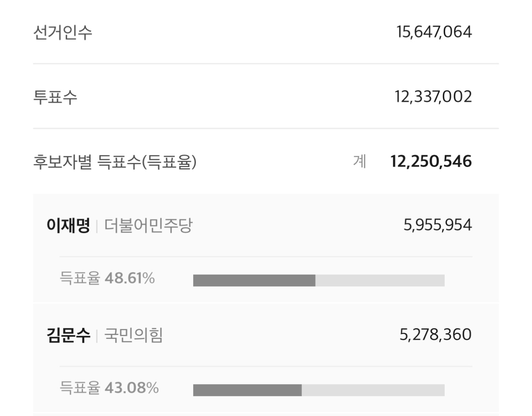Click candidate name 김문수
This screenshot has width=532, height=416.
(x=68, y=335)
